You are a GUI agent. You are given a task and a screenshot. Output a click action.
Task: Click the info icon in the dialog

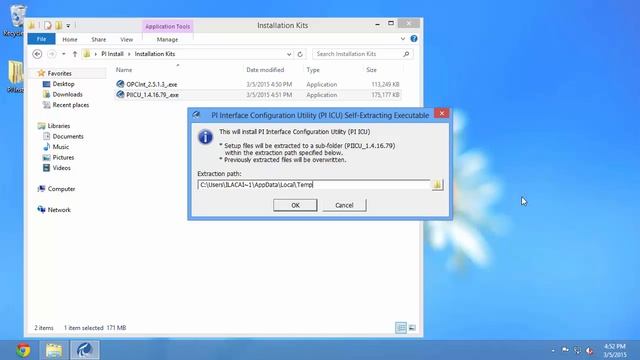point(205,137)
